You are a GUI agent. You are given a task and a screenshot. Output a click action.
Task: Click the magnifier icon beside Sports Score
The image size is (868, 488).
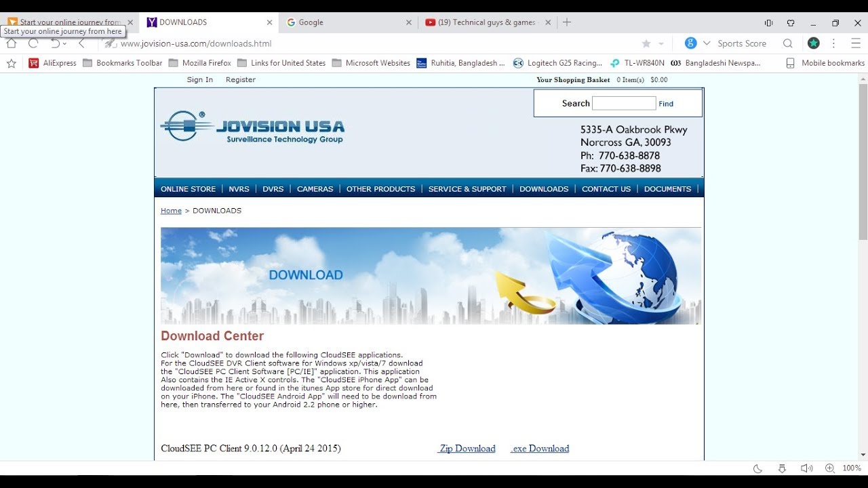coord(787,43)
